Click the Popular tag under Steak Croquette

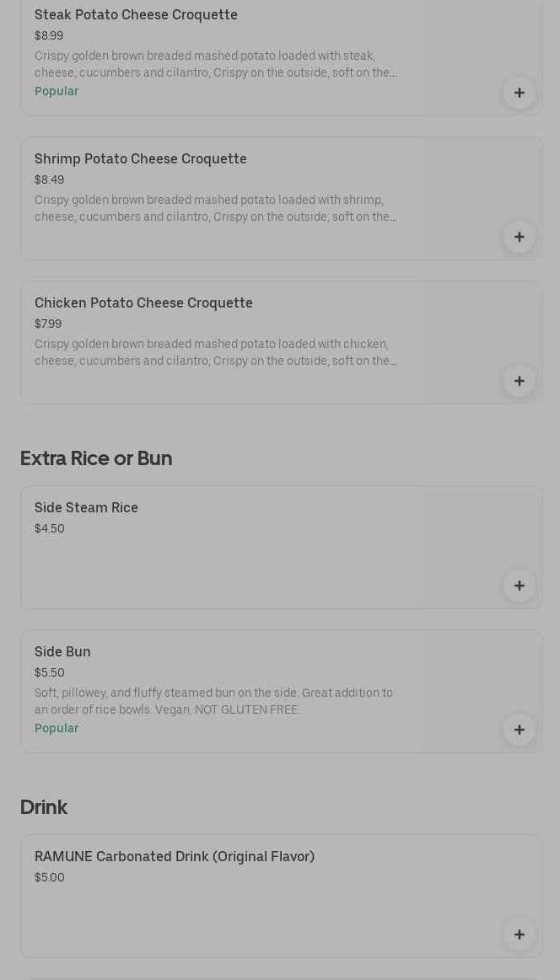(x=57, y=91)
